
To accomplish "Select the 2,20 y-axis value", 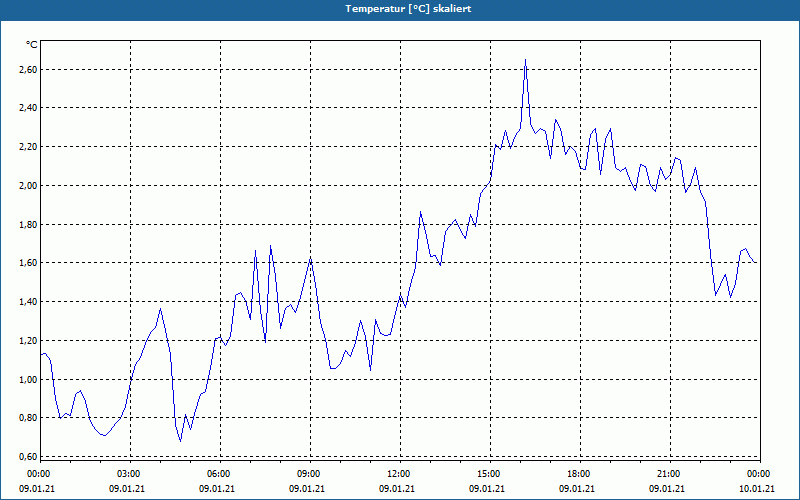I will coord(28,146).
